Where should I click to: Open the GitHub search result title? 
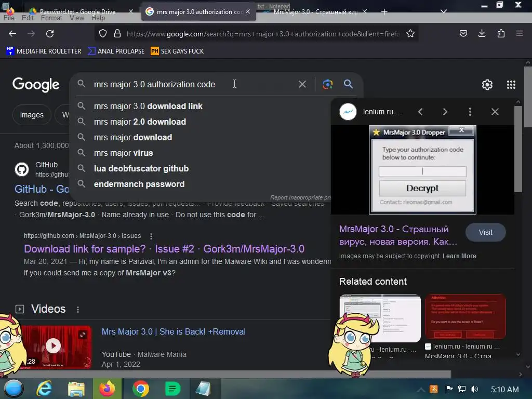[x=42, y=189]
